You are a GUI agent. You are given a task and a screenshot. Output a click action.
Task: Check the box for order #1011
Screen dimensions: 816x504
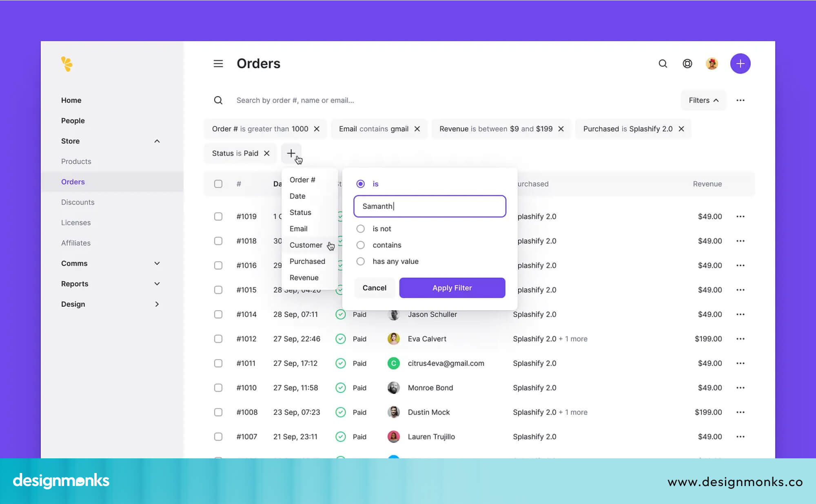click(x=218, y=363)
